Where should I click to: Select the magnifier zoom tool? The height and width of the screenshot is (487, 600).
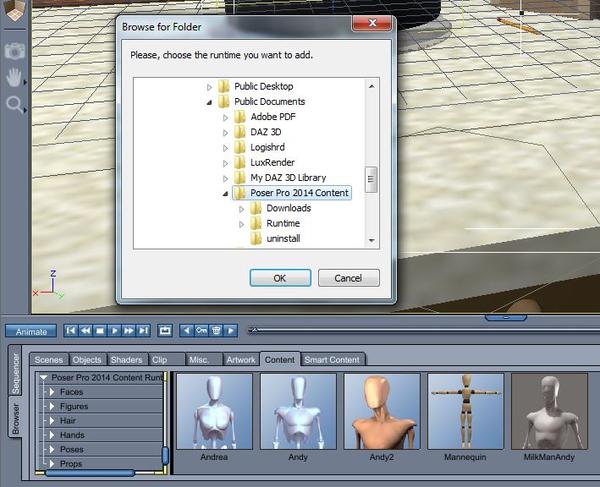click(15, 104)
